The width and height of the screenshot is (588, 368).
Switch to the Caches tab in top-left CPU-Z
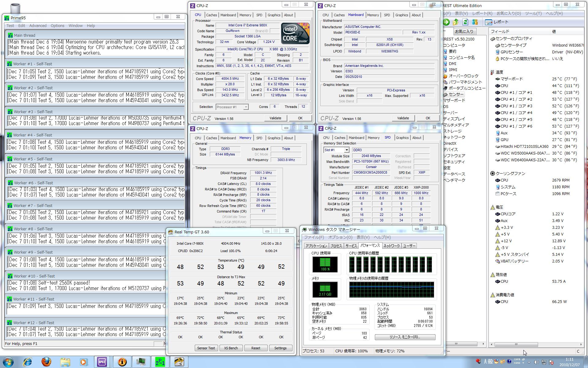point(211,15)
